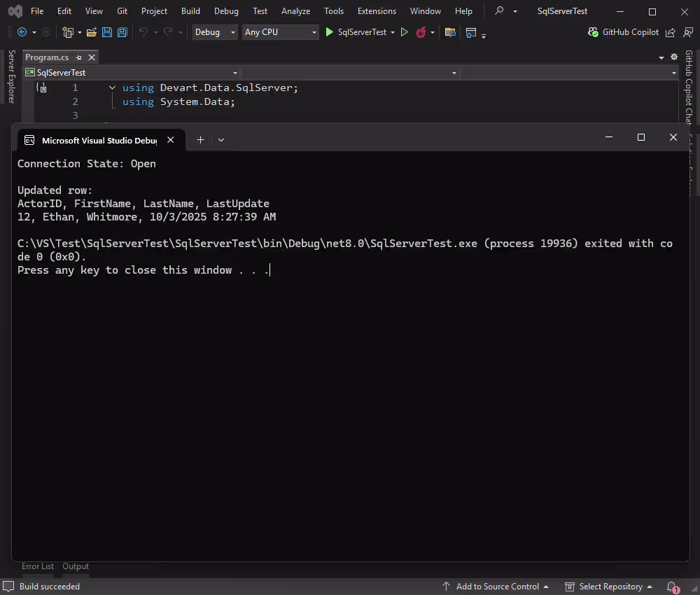Pin the Program.cs tab
The height and width of the screenshot is (595, 700).
click(x=80, y=57)
